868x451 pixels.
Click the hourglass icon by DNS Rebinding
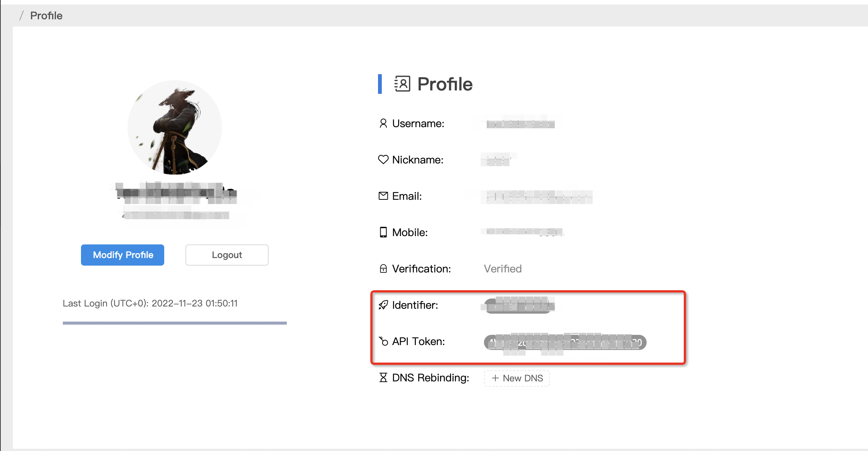coord(383,378)
